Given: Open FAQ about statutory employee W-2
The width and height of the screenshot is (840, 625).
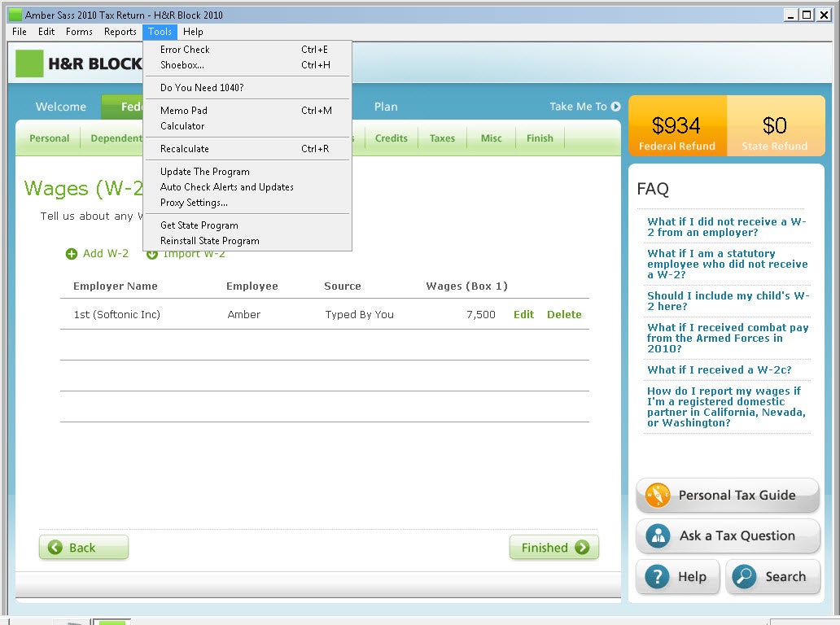Looking at the screenshot, I should pyautogui.click(x=727, y=264).
